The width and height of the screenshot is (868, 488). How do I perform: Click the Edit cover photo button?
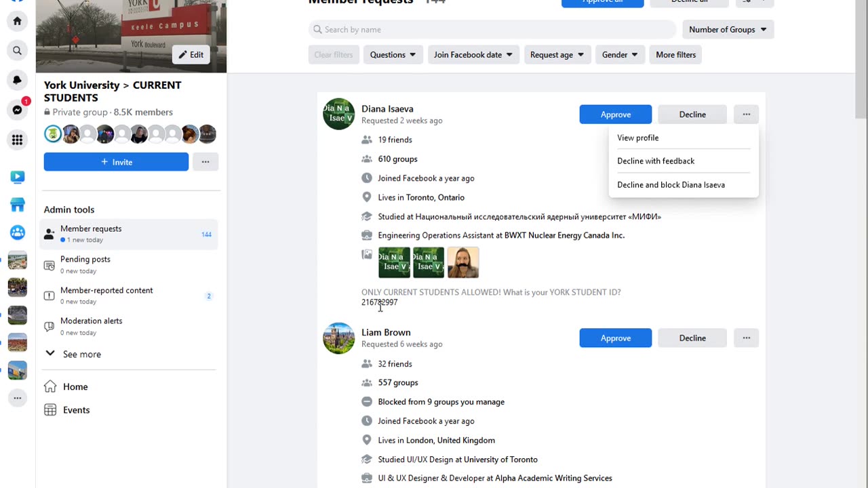(191, 55)
